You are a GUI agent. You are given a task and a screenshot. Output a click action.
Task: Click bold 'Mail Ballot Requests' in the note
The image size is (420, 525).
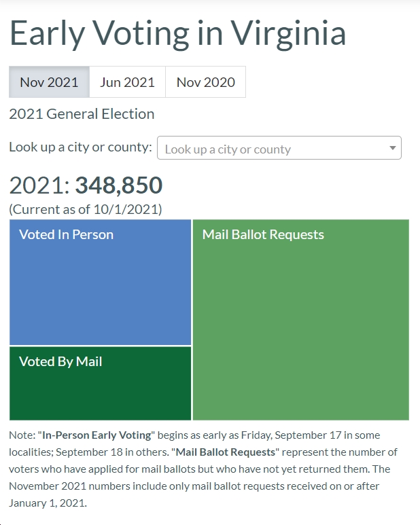pos(226,452)
